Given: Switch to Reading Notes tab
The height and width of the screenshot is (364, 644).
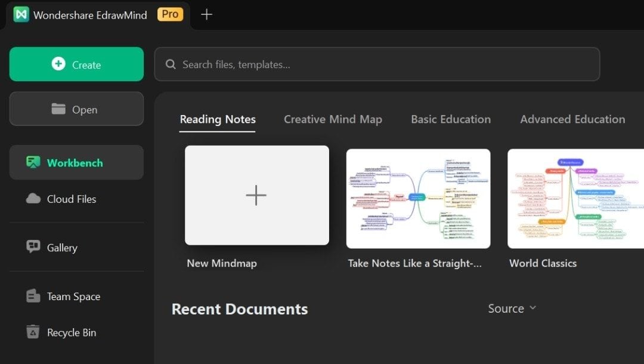Looking at the screenshot, I should tap(218, 119).
